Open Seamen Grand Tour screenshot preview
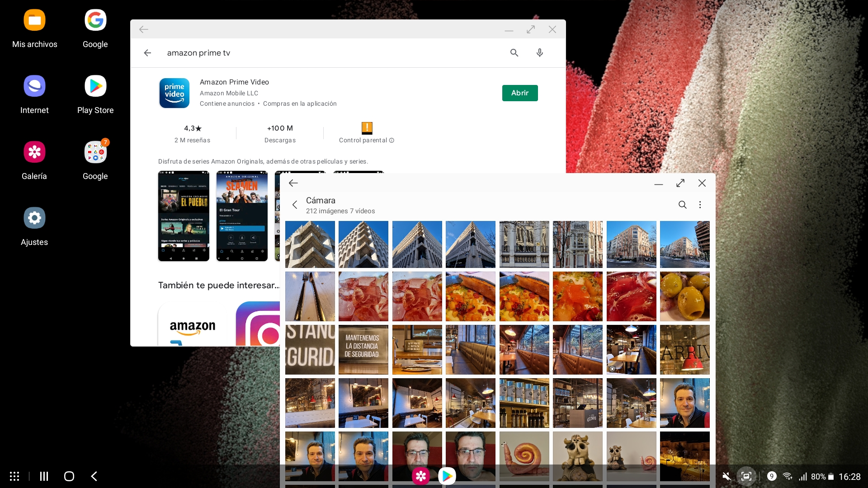 [x=242, y=216]
